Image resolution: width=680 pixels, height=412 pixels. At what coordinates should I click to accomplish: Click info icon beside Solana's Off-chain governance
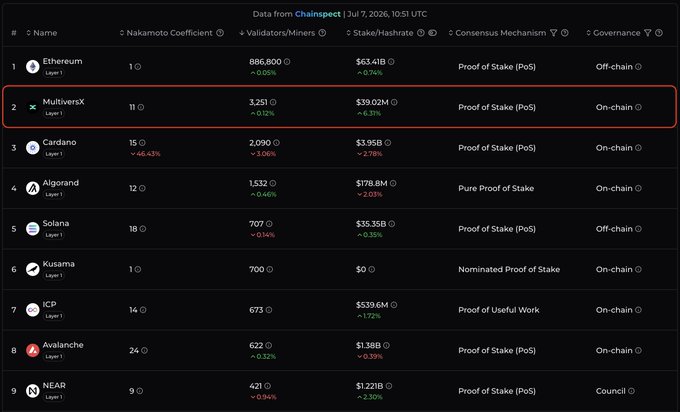[638, 229]
